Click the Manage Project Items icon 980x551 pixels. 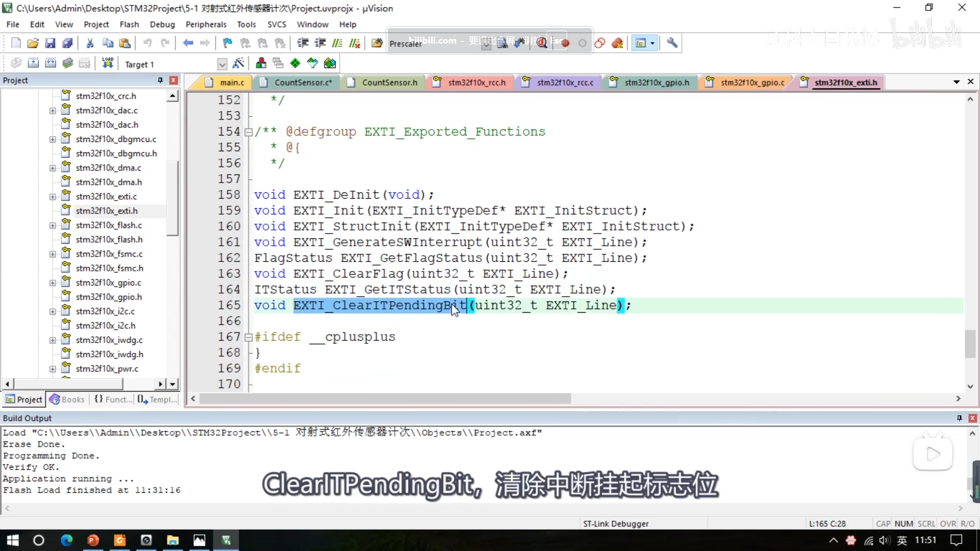[261, 63]
